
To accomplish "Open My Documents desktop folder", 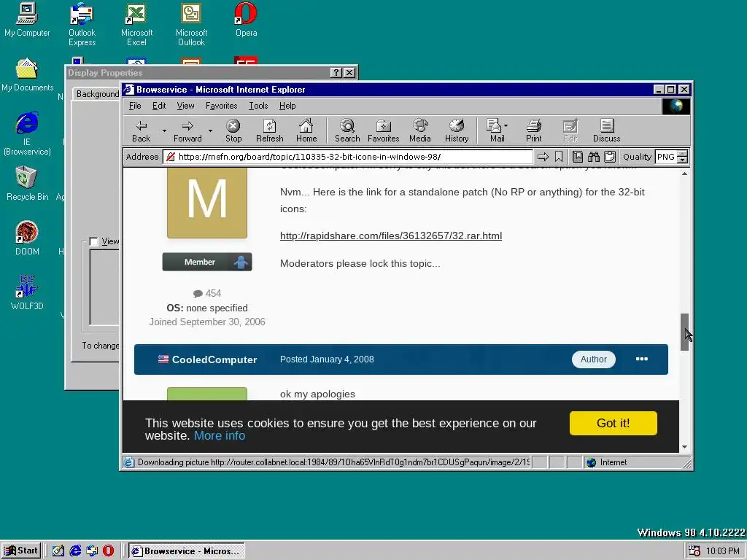I will pyautogui.click(x=27, y=75).
